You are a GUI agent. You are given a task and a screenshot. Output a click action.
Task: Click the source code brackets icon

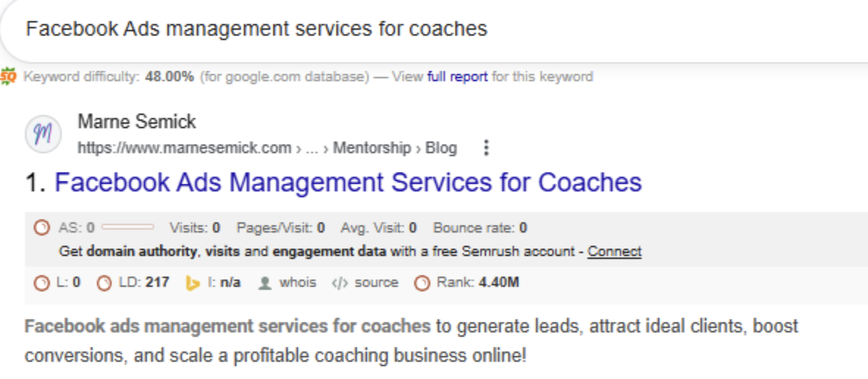pyautogui.click(x=339, y=284)
